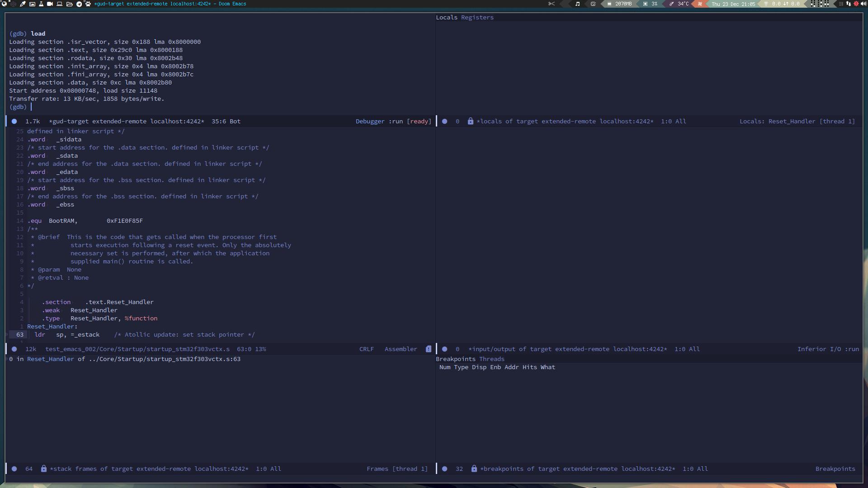Click the Debugger :run [ready] mode indicator
868x488 pixels.
tap(393, 122)
